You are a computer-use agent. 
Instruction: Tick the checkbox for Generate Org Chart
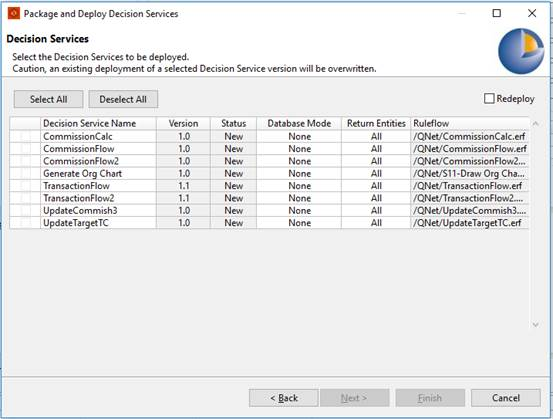click(x=25, y=174)
